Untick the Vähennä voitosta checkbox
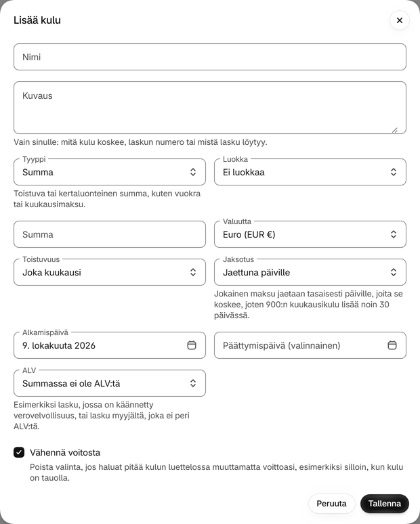 tap(19, 452)
